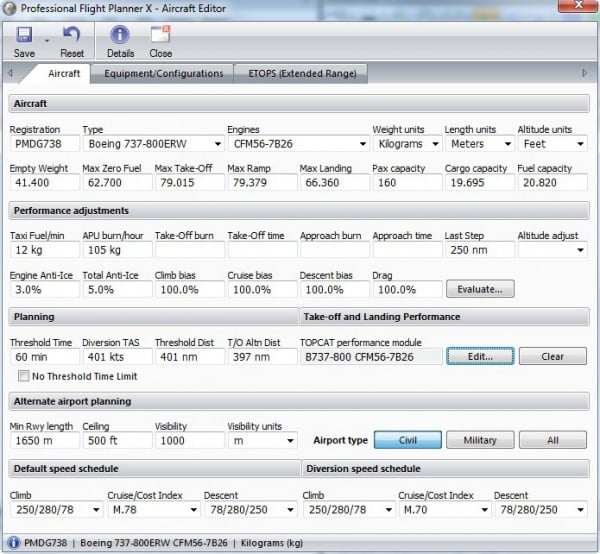
Task: Click the Close editor toolbar icon
Action: [160, 35]
